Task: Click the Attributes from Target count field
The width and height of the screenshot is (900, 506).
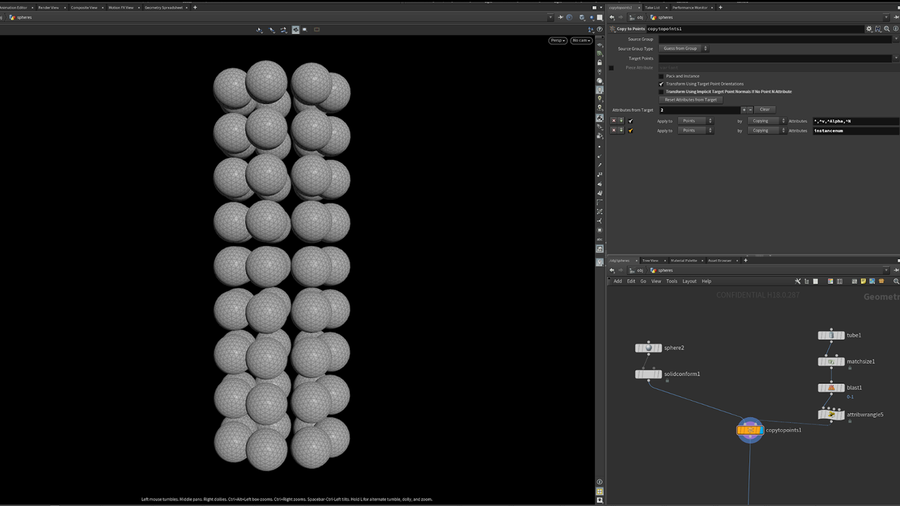Action: (700, 110)
